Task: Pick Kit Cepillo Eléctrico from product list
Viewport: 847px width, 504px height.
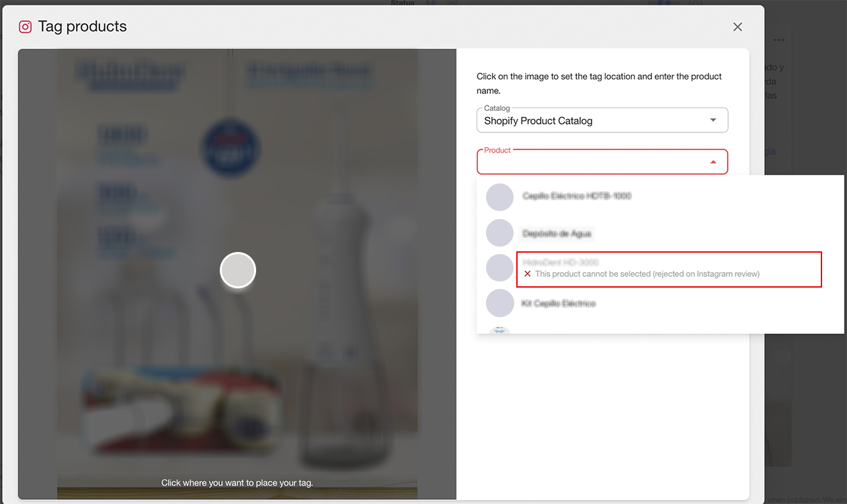Action: (559, 304)
